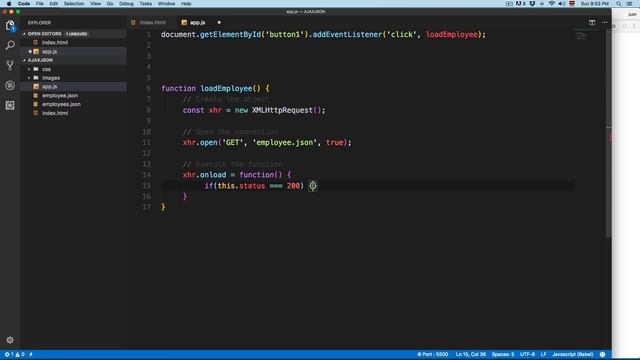Open the Source Control view icon
This screenshot has width=640, height=360.
pos(10,65)
